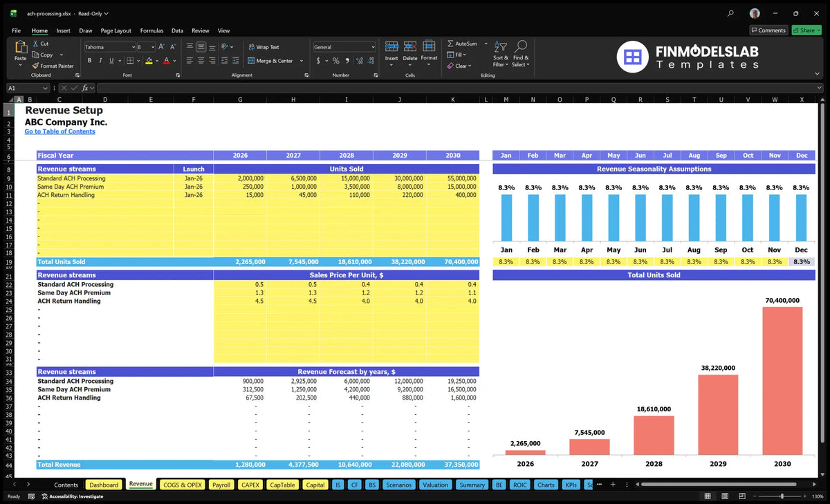The height and width of the screenshot is (504, 830).
Task: Open the font name dropdown showing Tahoma
Action: [x=133, y=47]
